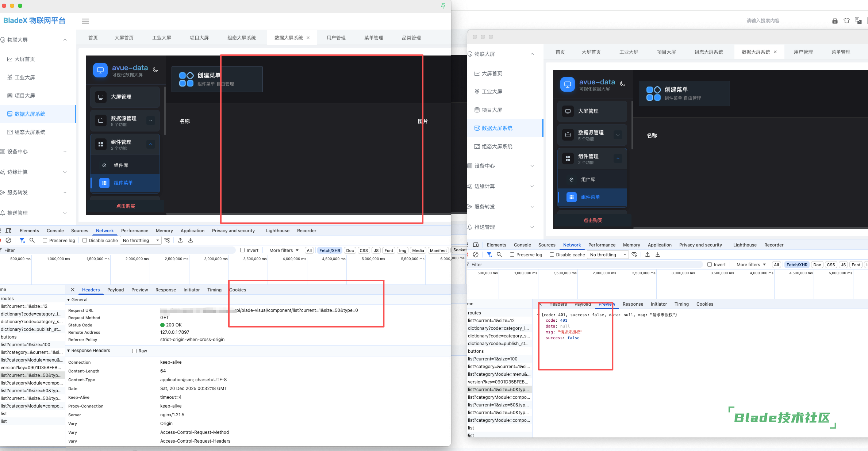This screenshot has width=868, height=451.
Task: Tick the Raw checkbox next to Response Headers
Action: [x=134, y=351]
